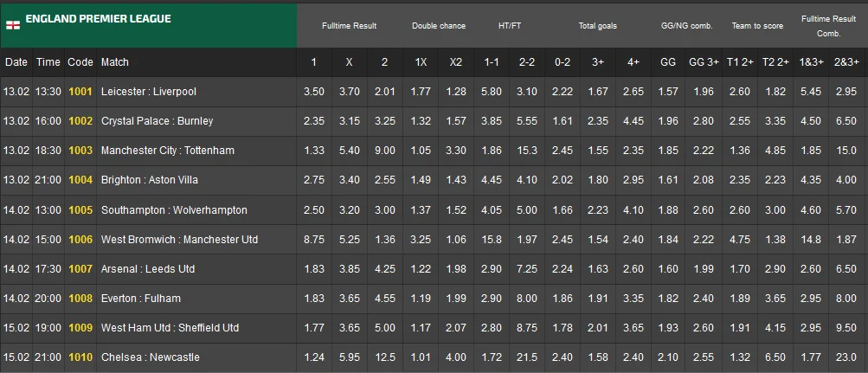Choose GG odds 1.82 for Everton : Fulham
The image size is (868, 373).
coord(668,298)
